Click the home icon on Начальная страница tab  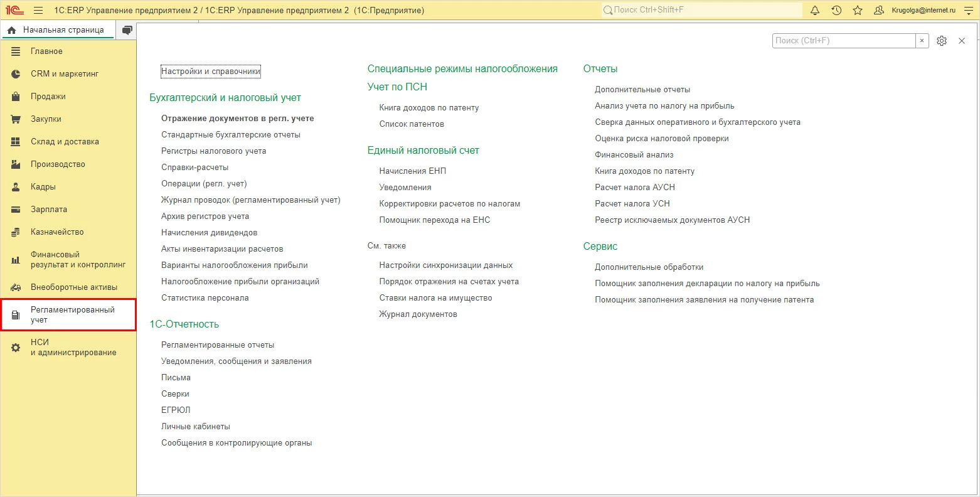click(x=12, y=30)
